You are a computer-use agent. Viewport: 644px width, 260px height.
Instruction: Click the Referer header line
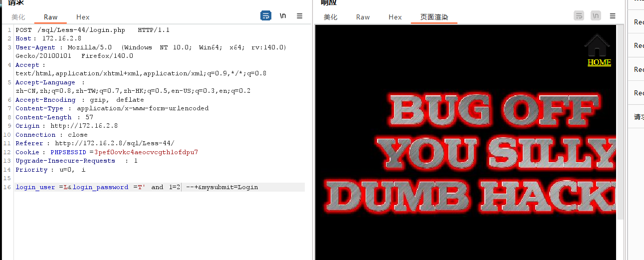[x=95, y=143]
